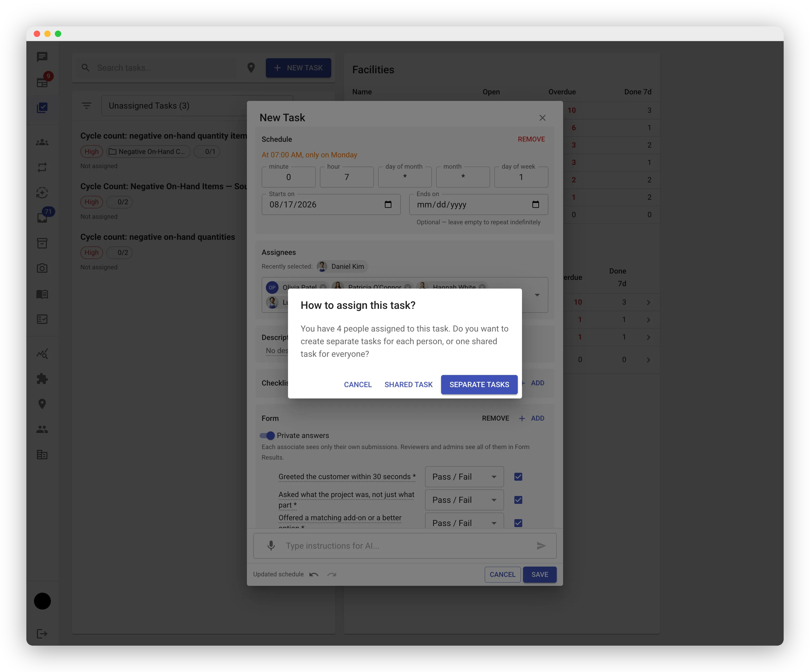Click the redo arrow icon
810x672 pixels.
pos(332,574)
